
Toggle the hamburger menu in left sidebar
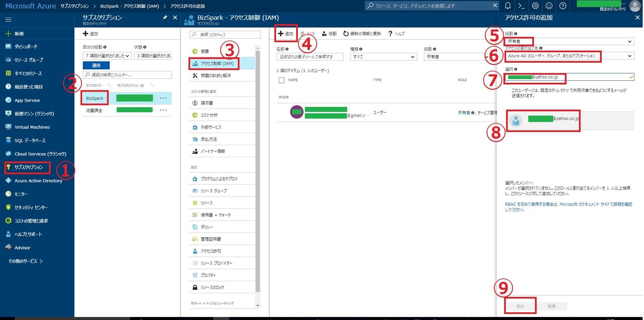8,20
